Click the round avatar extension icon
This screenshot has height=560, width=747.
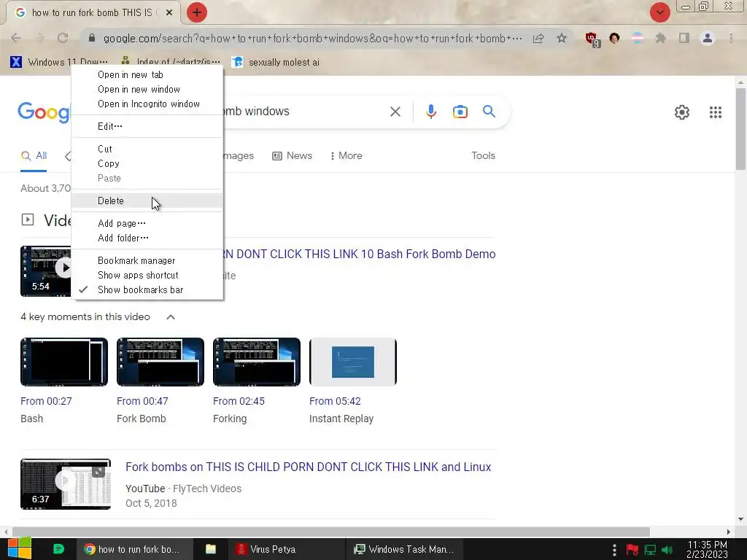point(614,38)
